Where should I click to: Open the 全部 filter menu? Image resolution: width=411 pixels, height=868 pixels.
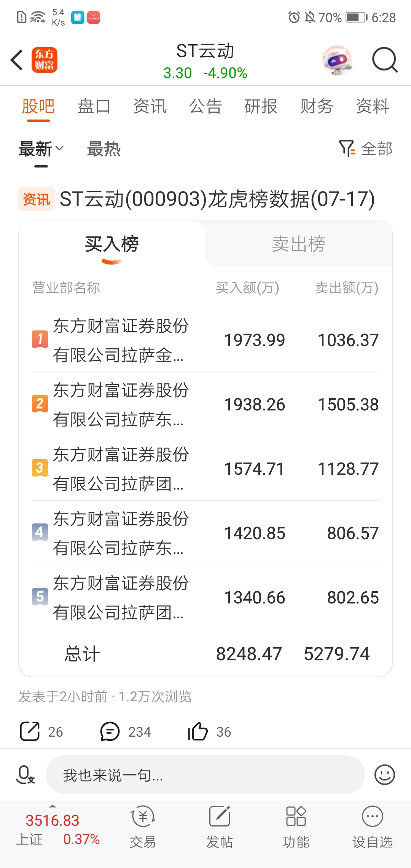(366, 148)
